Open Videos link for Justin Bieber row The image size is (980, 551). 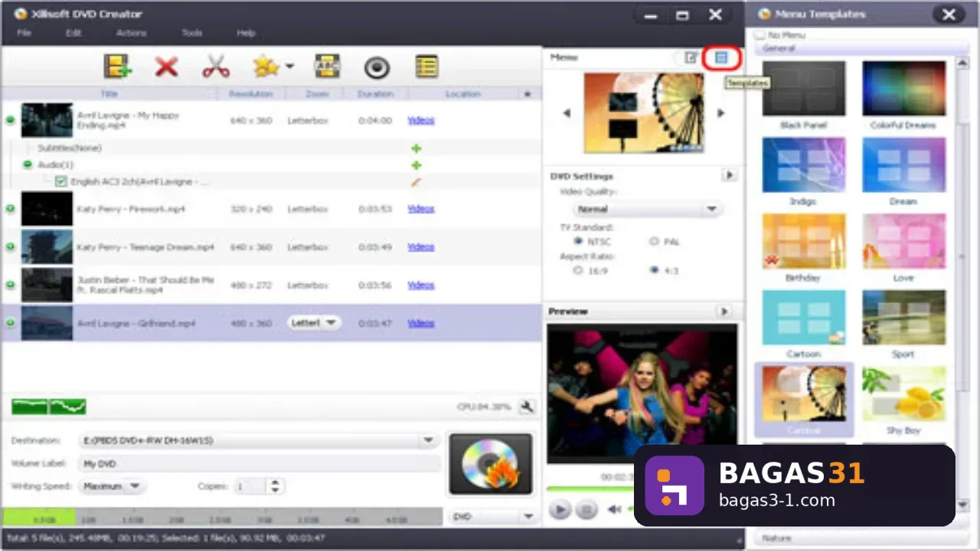421,285
